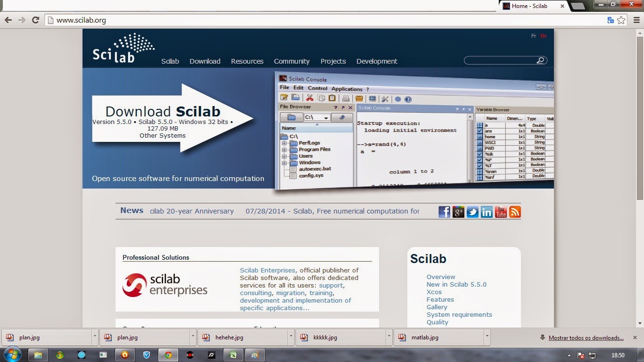Open the downloaded hehehe.jpg file
The height and width of the screenshot is (362, 644).
tap(242, 337)
